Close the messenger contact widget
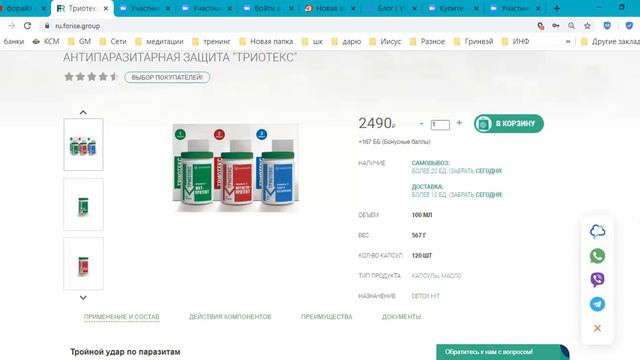640x360 pixels. [x=597, y=328]
